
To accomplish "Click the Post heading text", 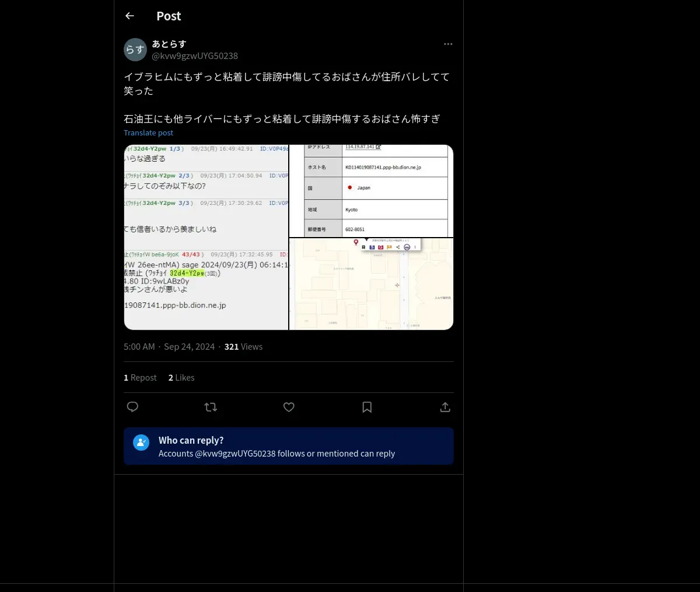I will click(169, 16).
